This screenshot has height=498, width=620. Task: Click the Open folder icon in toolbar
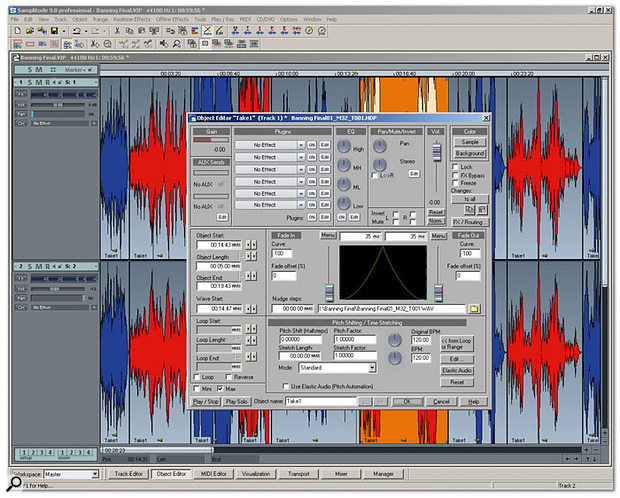tap(29, 30)
